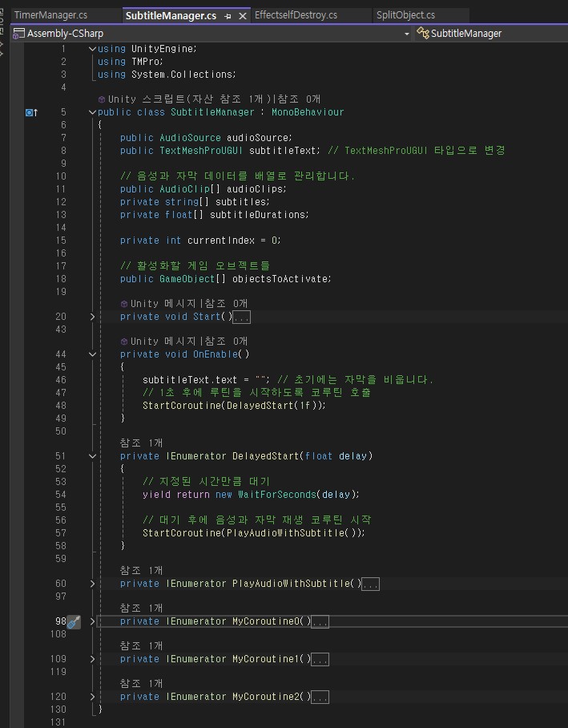The height and width of the screenshot is (728, 568).
Task: Open 참조 0개 CodeLens above the class
Action: (x=300, y=99)
